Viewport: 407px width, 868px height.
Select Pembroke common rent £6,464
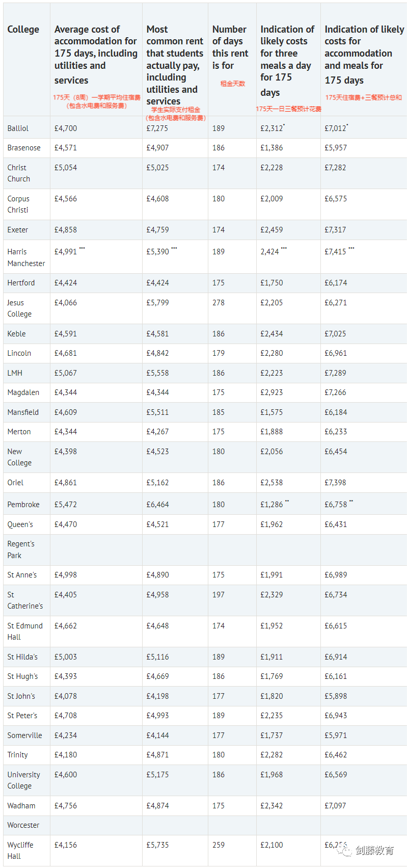pyautogui.click(x=157, y=505)
